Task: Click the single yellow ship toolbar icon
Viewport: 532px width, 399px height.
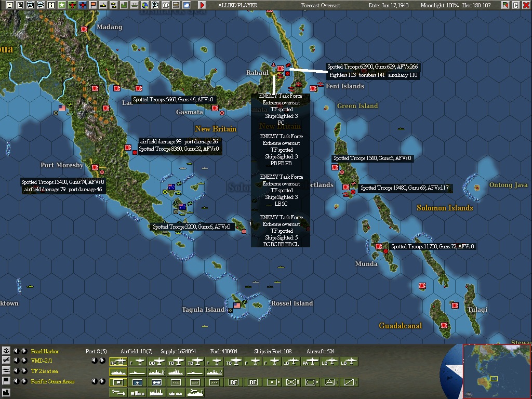Action: coord(103,5)
